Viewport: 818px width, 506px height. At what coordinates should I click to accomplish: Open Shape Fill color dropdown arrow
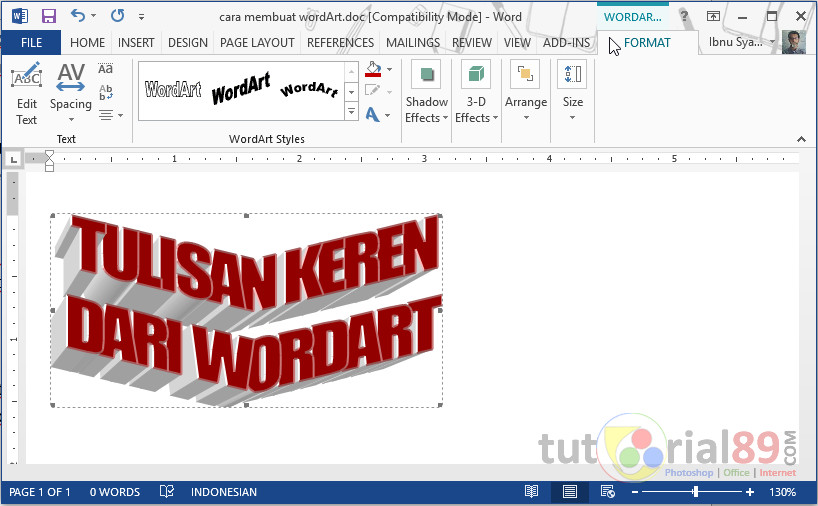[390, 69]
